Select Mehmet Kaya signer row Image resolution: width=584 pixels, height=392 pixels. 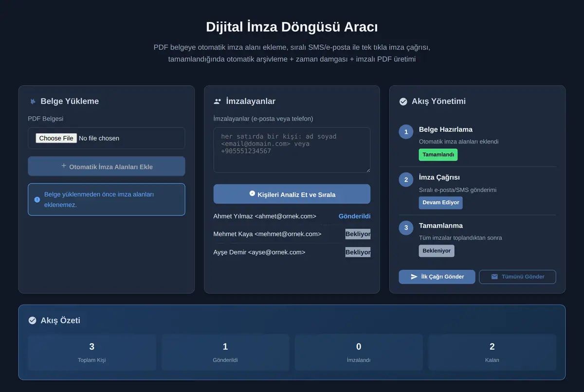coord(292,234)
